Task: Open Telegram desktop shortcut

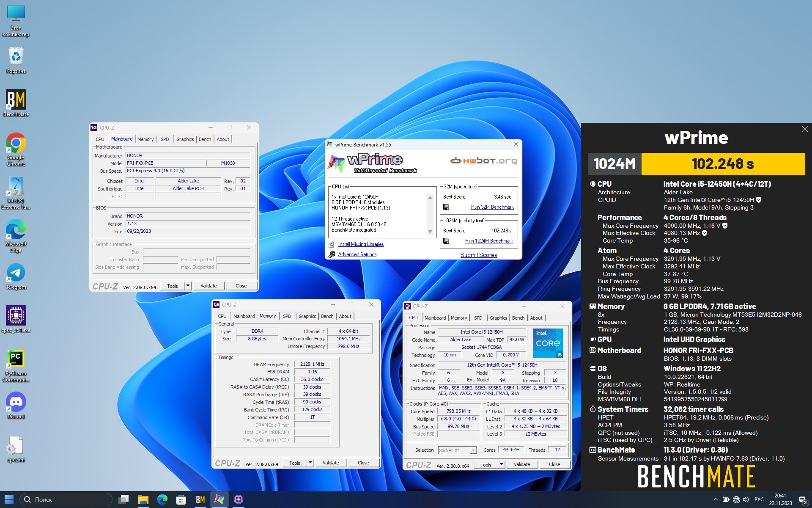Action: tap(16, 276)
